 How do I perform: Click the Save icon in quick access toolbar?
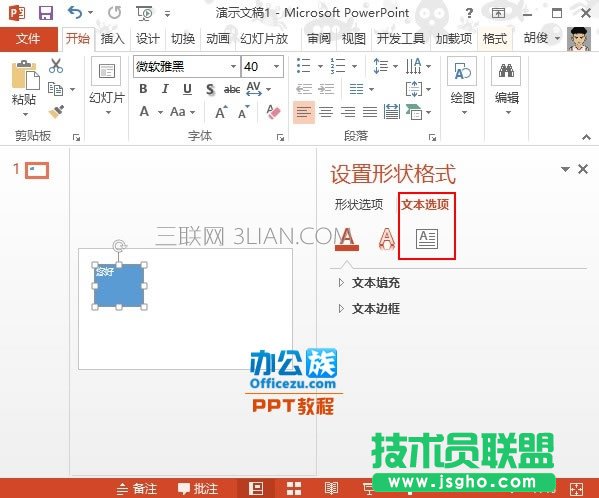(46, 13)
